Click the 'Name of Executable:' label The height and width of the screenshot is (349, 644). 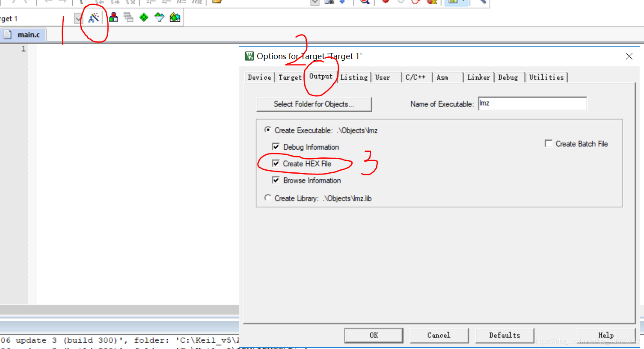pyautogui.click(x=442, y=104)
